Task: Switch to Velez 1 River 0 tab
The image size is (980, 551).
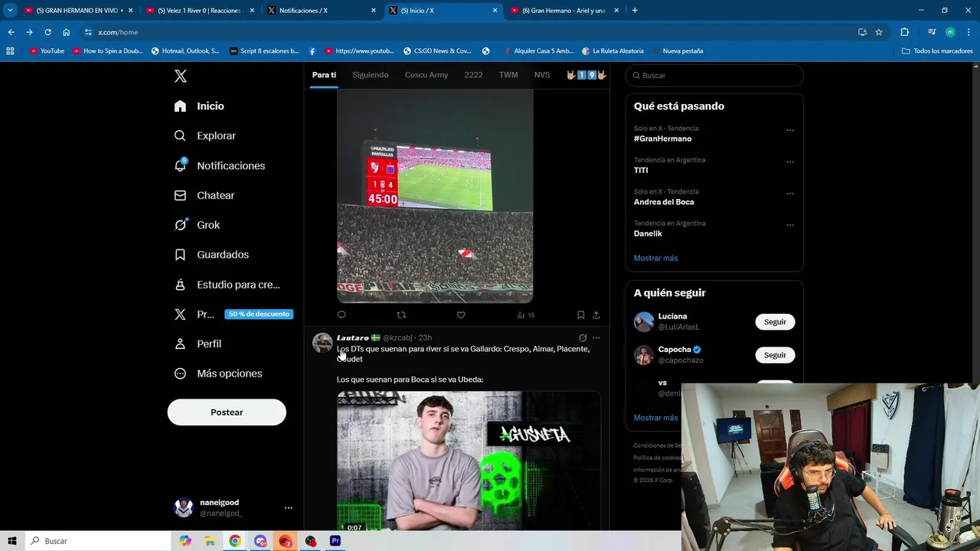Action: point(198,11)
